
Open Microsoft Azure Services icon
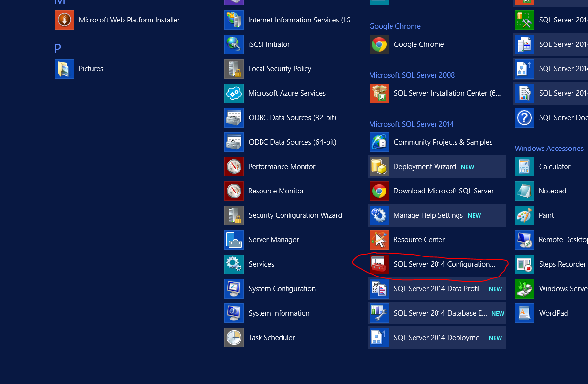click(x=234, y=93)
